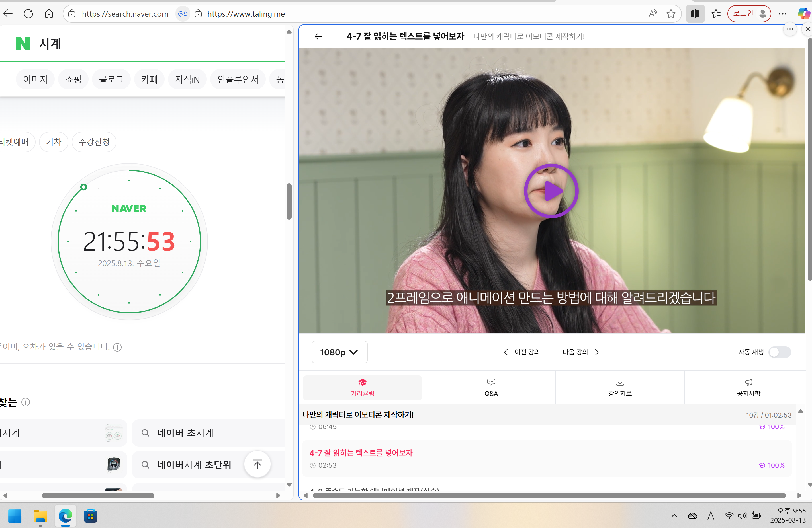Viewport: 812px width, 528px height.
Task: Click the Naver N logo
Action: click(23, 43)
